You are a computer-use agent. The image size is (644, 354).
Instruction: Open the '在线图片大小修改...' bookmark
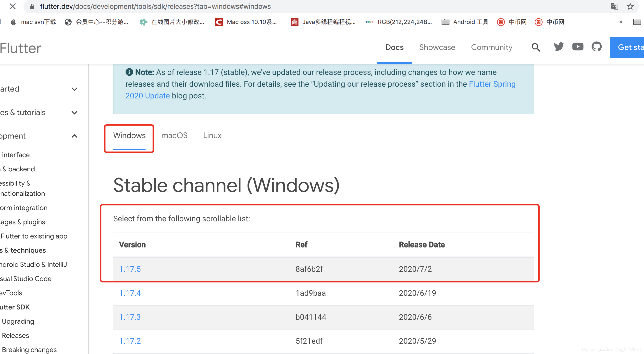coord(172,22)
